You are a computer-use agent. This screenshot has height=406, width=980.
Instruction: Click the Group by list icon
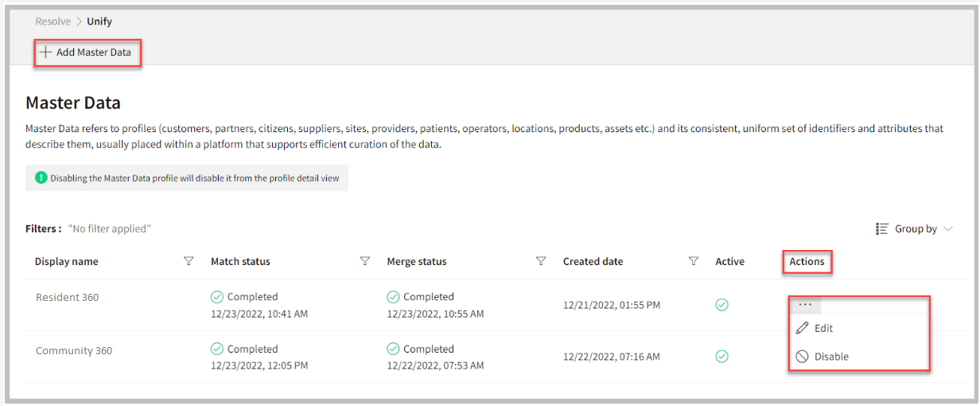(x=882, y=229)
